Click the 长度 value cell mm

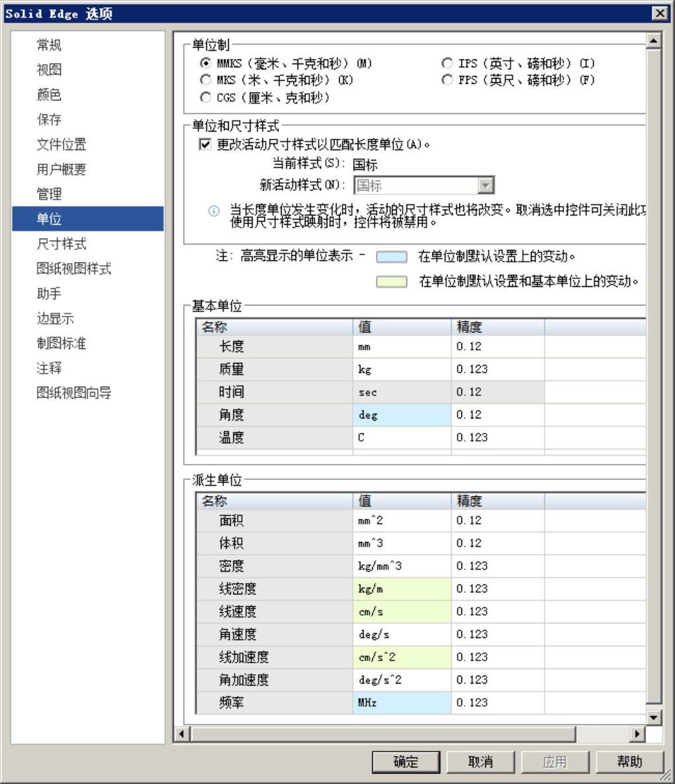coord(402,346)
